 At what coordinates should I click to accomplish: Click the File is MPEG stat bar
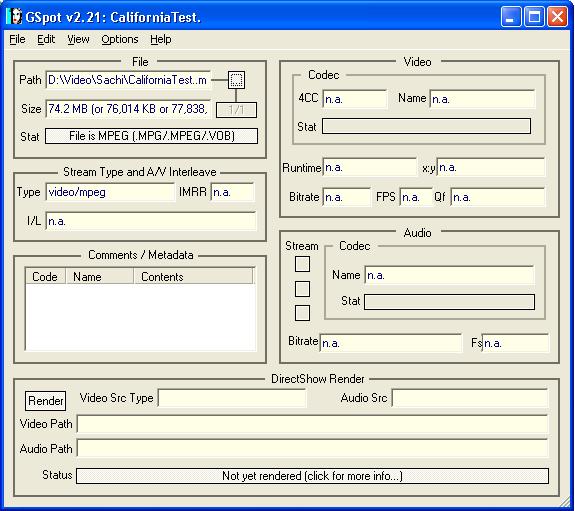coord(151,136)
